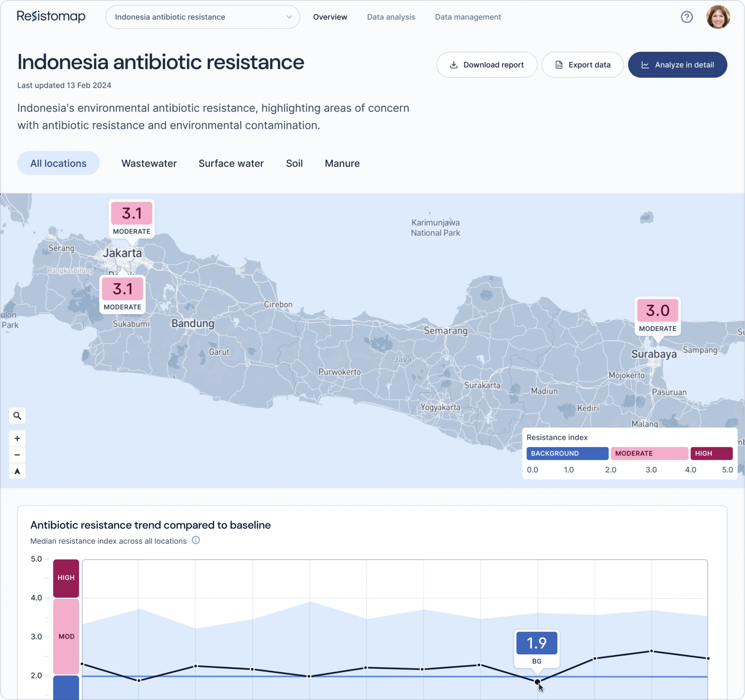Click the Resistomap logo
The width and height of the screenshot is (745, 700).
(x=51, y=17)
